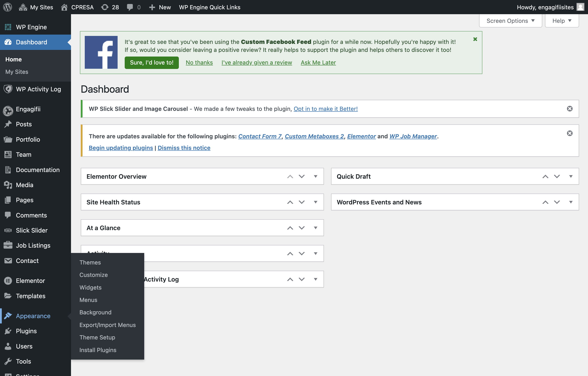Open the WordPress logo menu
This screenshot has width=588, height=376.
tap(8, 7)
